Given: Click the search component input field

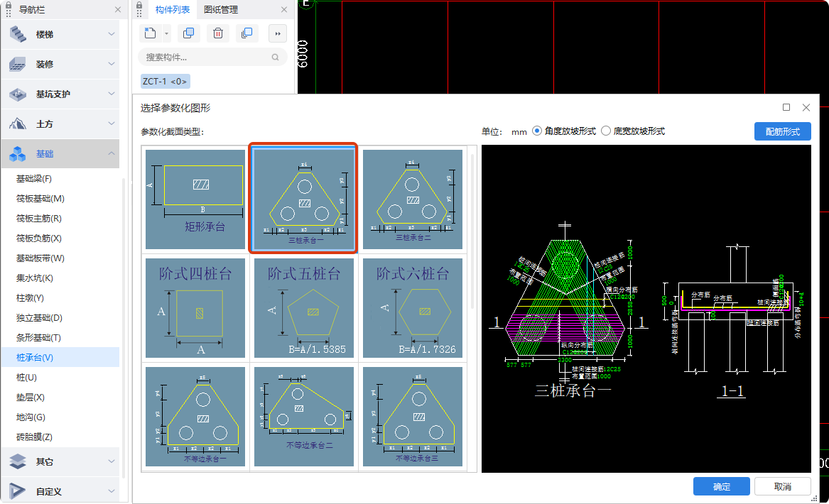Looking at the screenshot, I should tap(212, 57).
